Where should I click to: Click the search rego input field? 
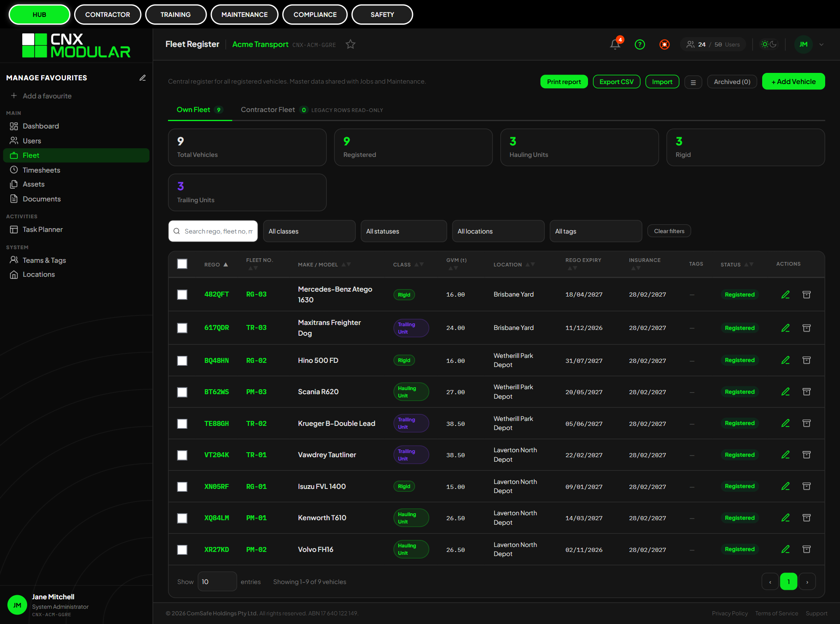click(213, 231)
